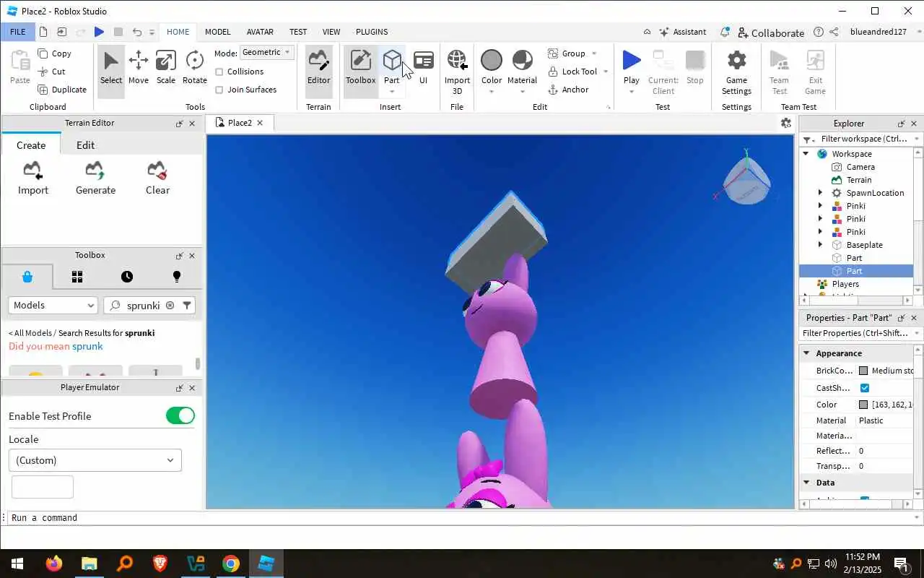The image size is (924, 578).
Task: Insert a new Part
Action: [391, 65]
